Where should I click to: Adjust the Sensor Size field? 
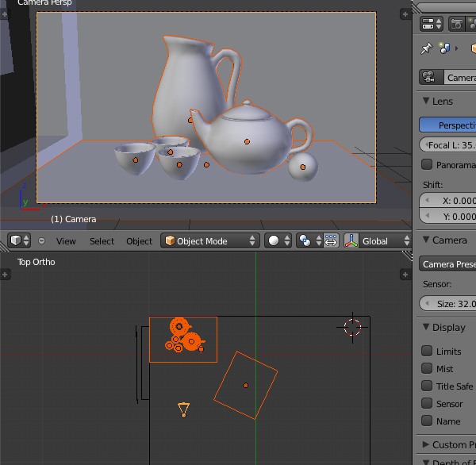click(447, 303)
